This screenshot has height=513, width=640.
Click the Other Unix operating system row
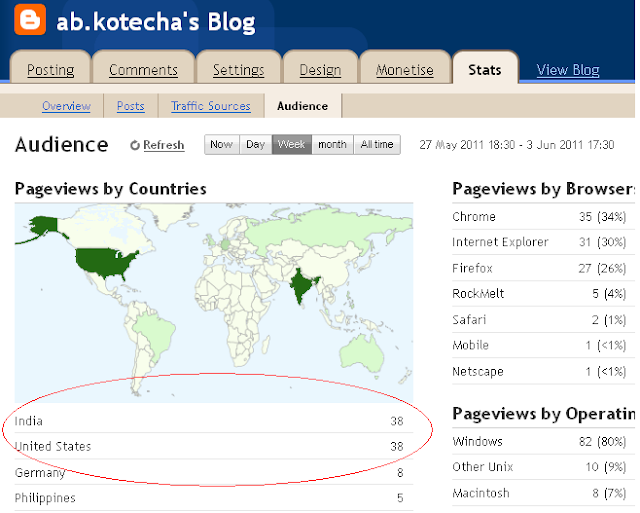543,467
